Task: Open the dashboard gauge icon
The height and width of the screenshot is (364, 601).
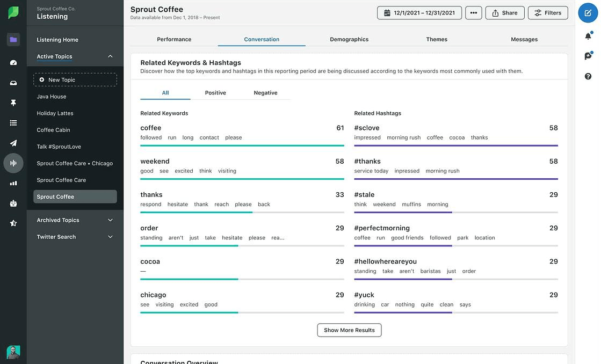Action: [13, 62]
